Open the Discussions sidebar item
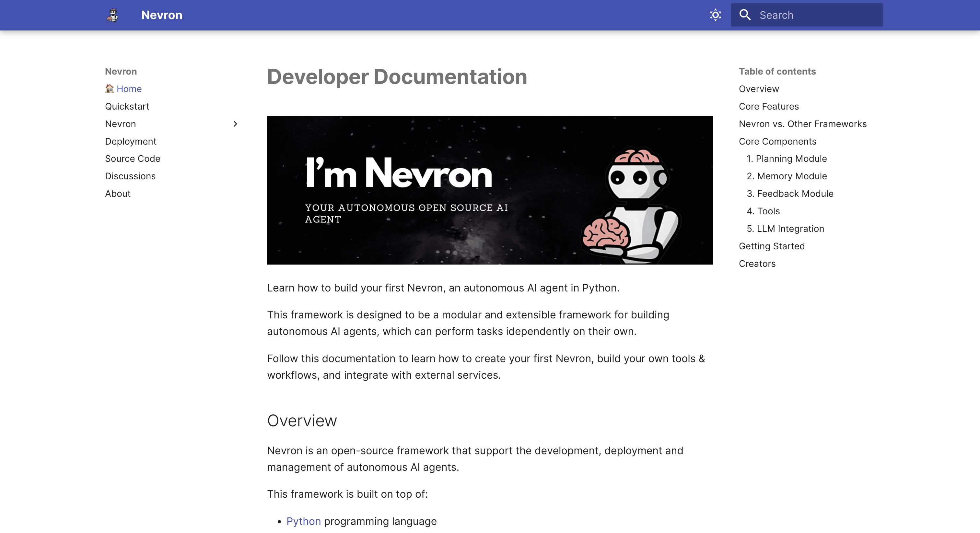This screenshot has width=980, height=533. 130,176
